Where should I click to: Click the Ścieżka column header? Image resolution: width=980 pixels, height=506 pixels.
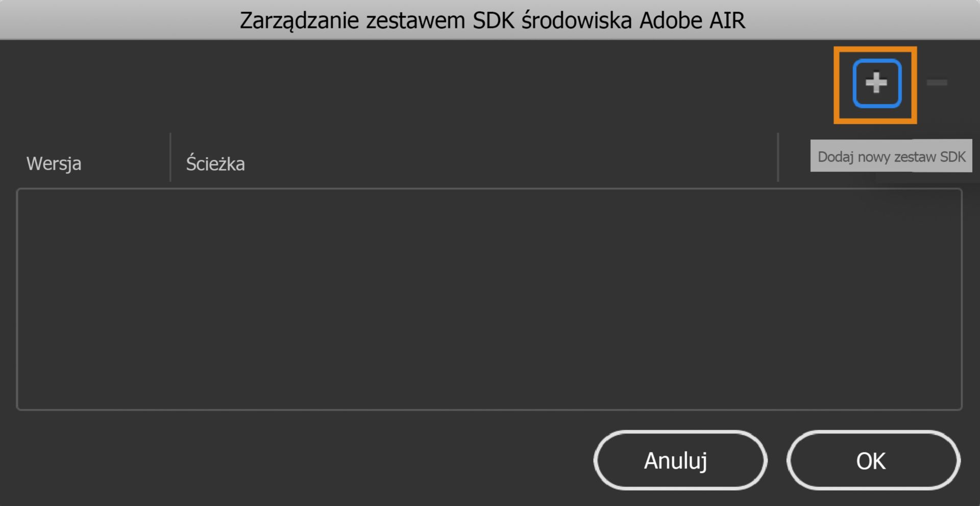coord(215,163)
